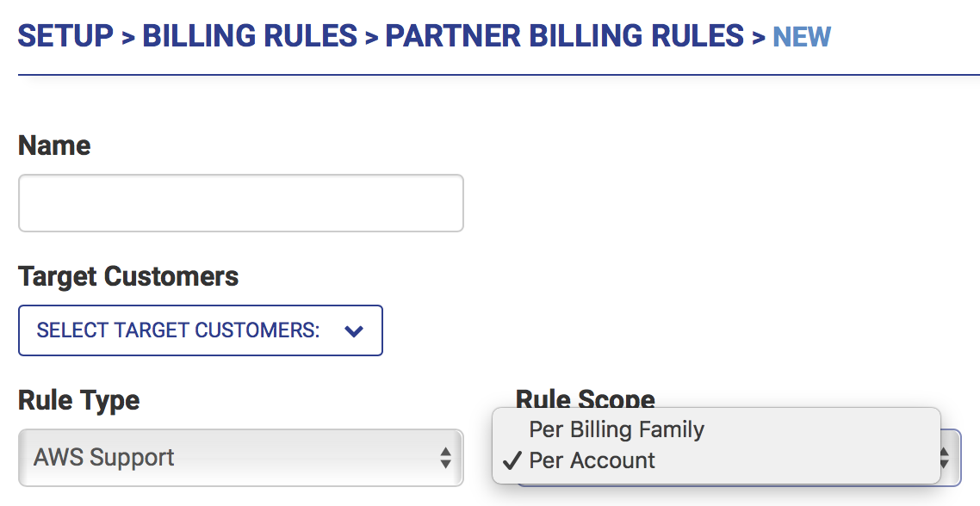Open the AWS Support rule type selector
This screenshot has height=506, width=980.
click(241, 457)
